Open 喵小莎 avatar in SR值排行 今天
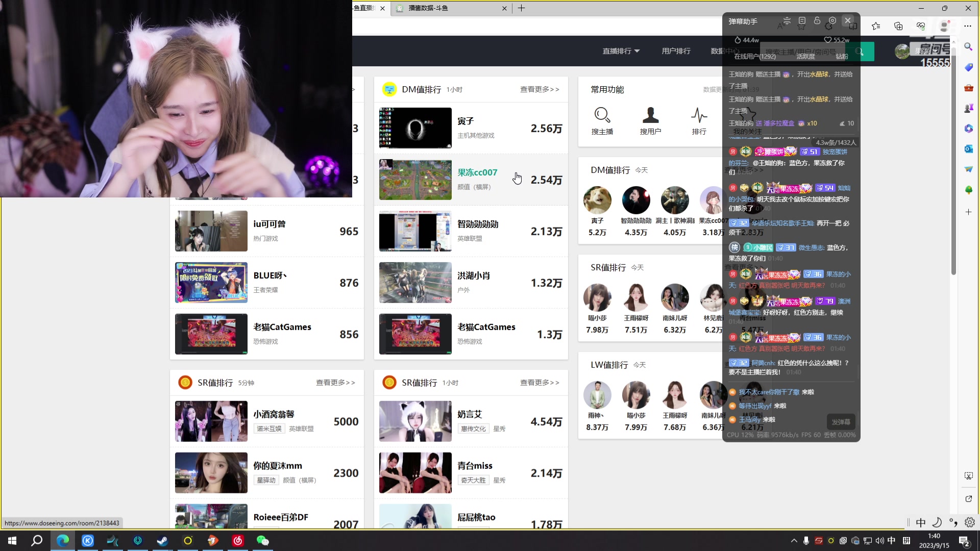This screenshot has width=980, height=551. [597, 297]
